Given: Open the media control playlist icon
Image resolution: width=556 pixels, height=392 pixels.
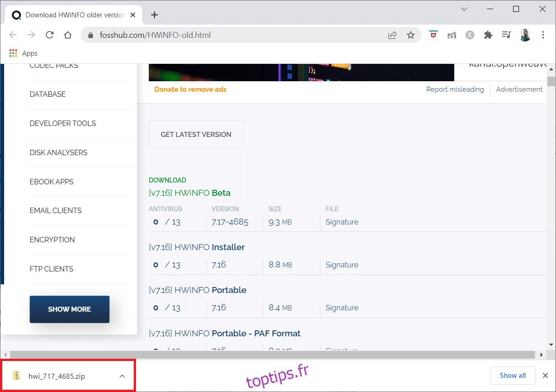Looking at the screenshot, I should point(506,35).
